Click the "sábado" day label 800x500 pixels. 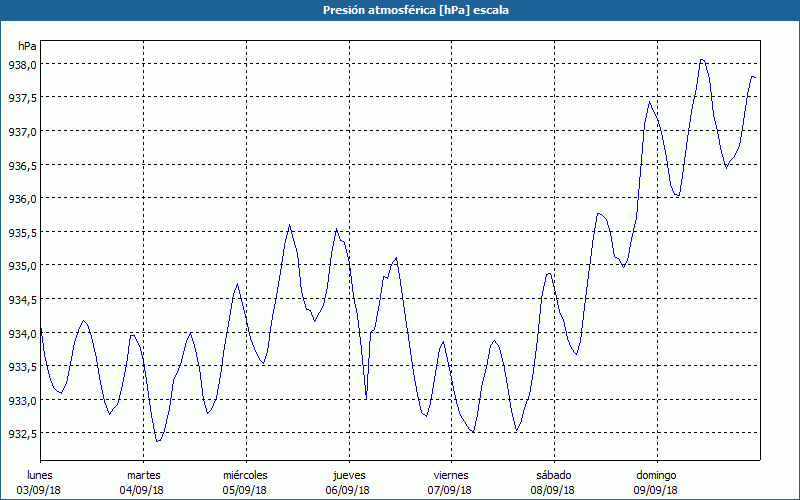click(554, 475)
